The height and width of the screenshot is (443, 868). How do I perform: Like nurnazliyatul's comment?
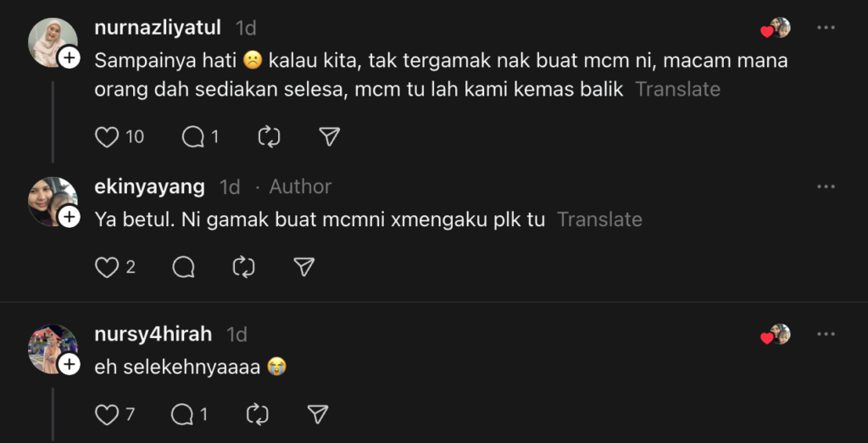tap(107, 137)
